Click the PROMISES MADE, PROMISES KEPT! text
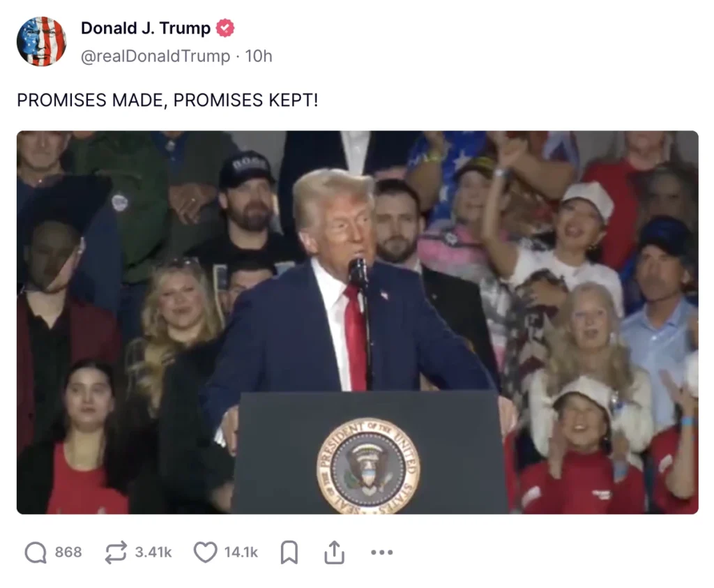Image resolution: width=714 pixels, height=588 pixels. (167, 100)
